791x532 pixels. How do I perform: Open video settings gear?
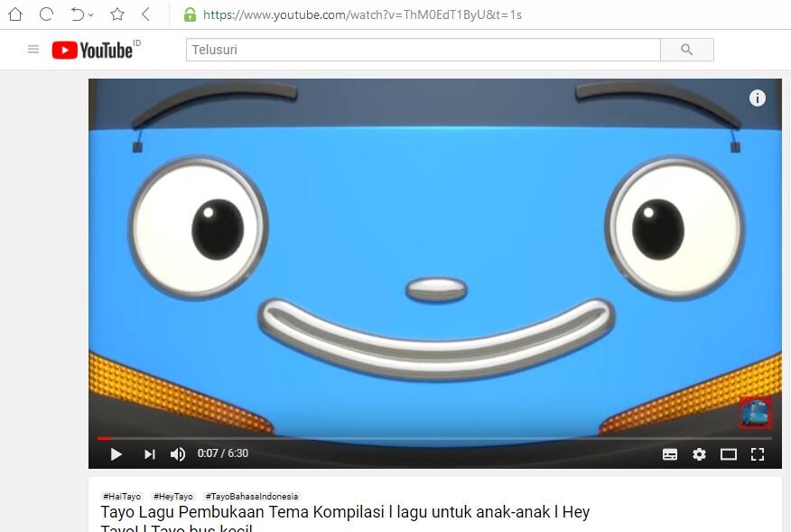[x=699, y=454]
